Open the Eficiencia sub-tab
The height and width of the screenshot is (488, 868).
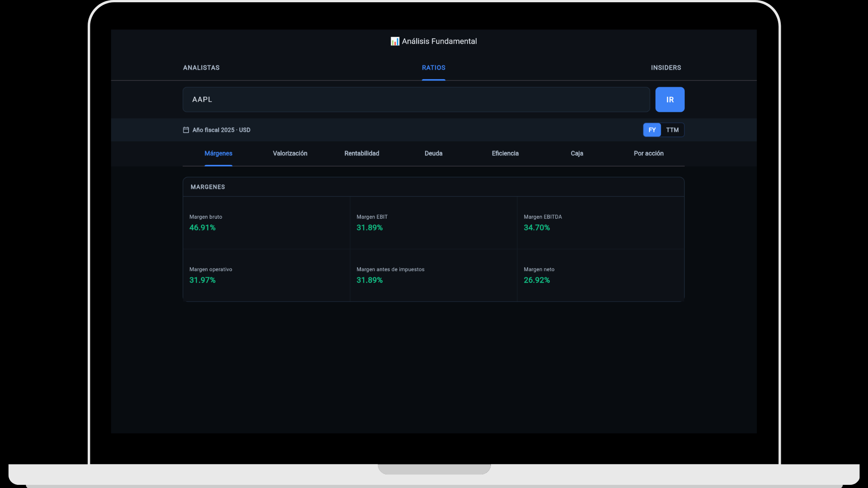[505, 154]
